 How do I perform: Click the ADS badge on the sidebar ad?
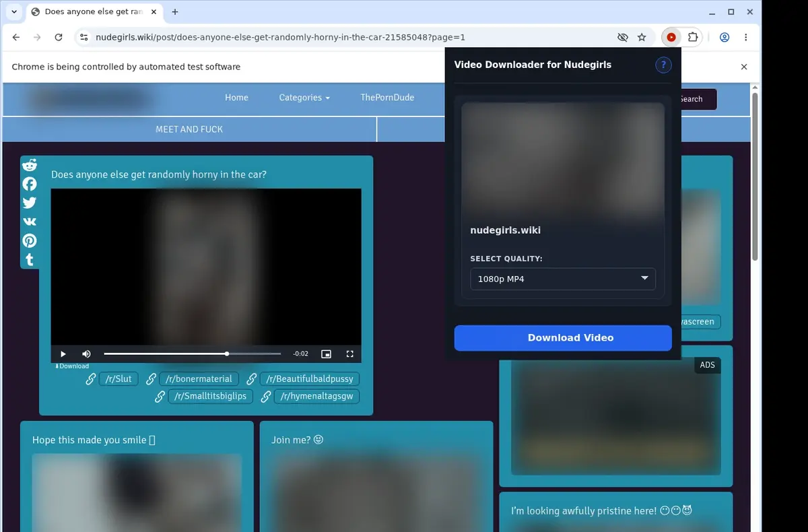click(x=708, y=365)
